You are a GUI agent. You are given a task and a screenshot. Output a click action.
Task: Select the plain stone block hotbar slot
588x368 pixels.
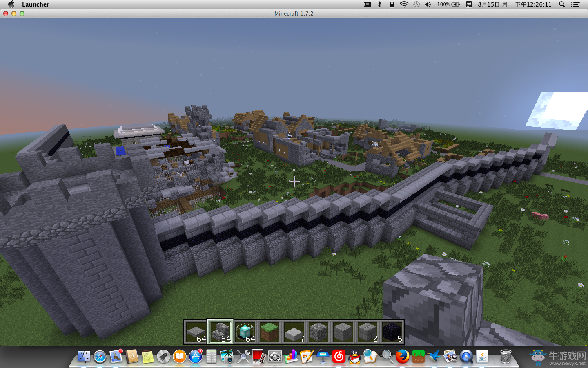pos(343,332)
